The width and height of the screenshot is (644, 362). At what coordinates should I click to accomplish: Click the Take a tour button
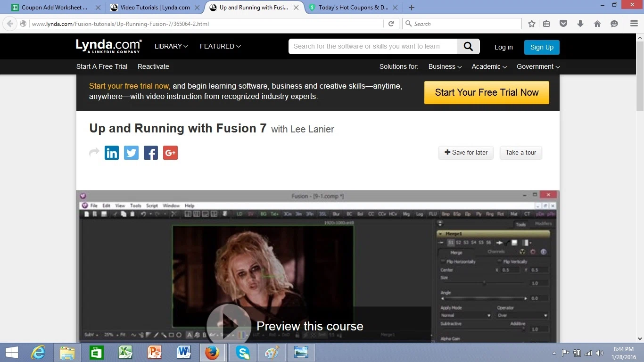click(x=521, y=152)
